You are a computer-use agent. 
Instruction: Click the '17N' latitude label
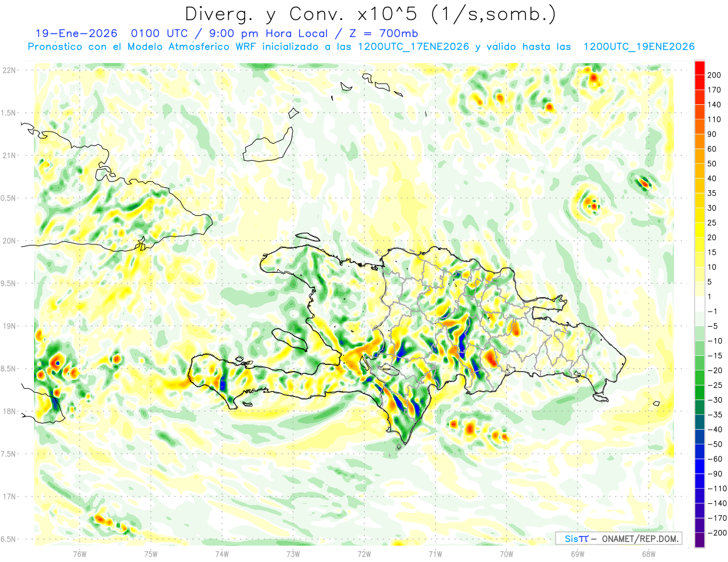(x=8, y=497)
